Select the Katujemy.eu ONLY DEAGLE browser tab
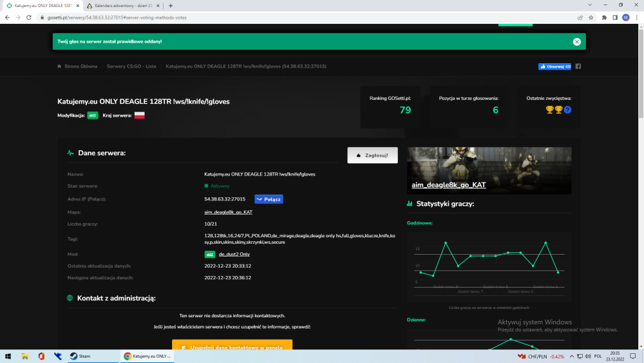644x363 pixels. coord(43,6)
